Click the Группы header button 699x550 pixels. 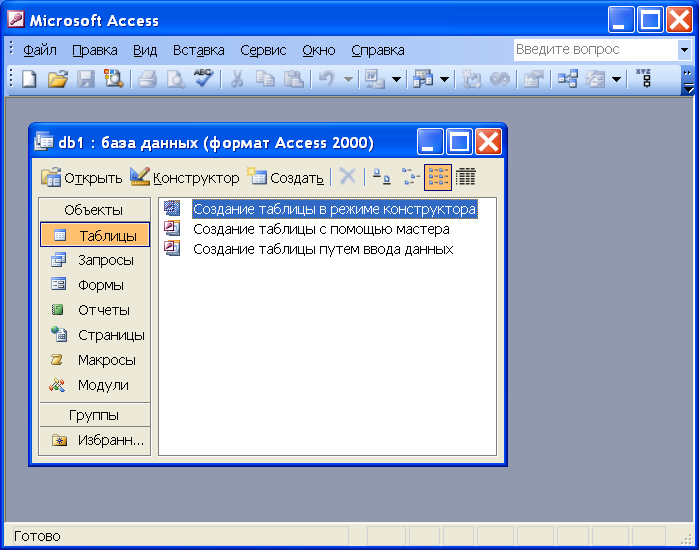coord(95,415)
